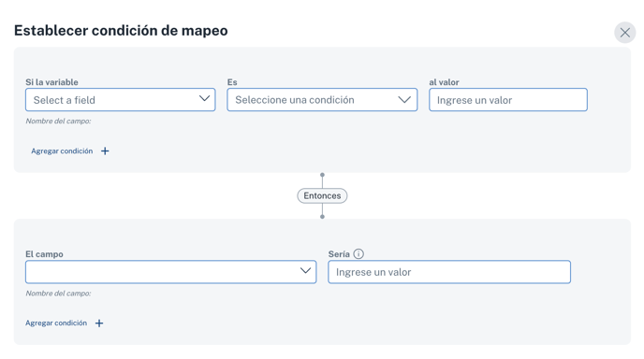Click the Establecer condición de mapeo heading
The image size is (644, 359).
121,30
